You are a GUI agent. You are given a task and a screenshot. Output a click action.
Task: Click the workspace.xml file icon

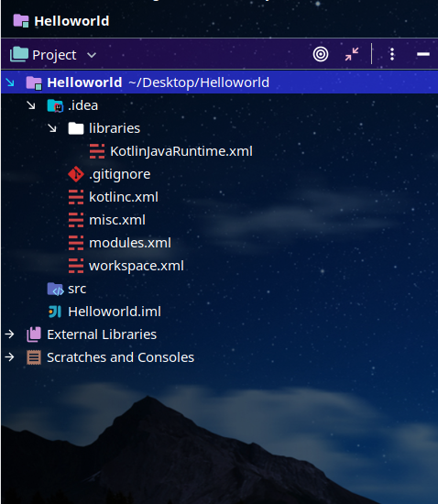click(x=76, y=266)
